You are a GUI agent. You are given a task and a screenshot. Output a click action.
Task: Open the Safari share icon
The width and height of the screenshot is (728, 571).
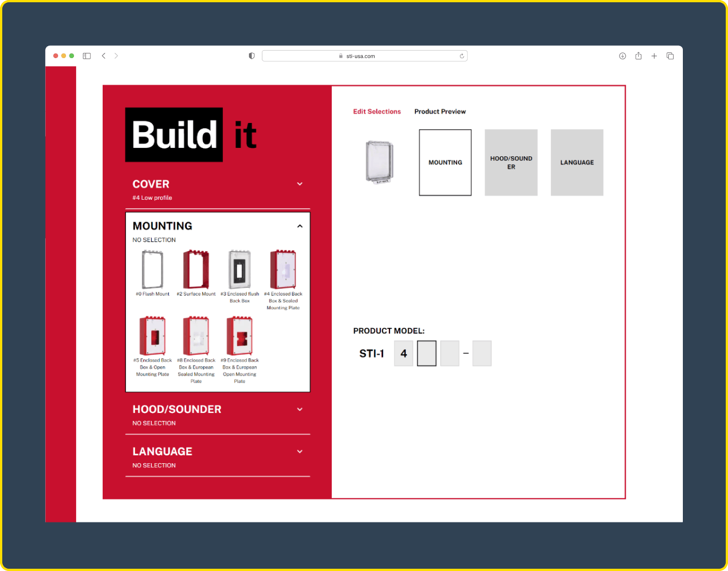[x=638, y=56]
